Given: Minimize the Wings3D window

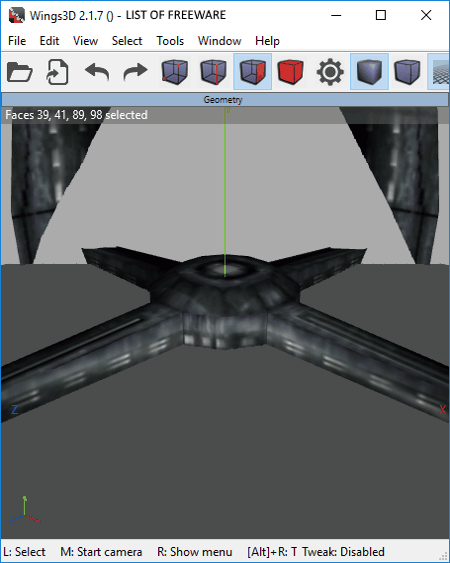Looking at the screenshot, I should (336, 15).
